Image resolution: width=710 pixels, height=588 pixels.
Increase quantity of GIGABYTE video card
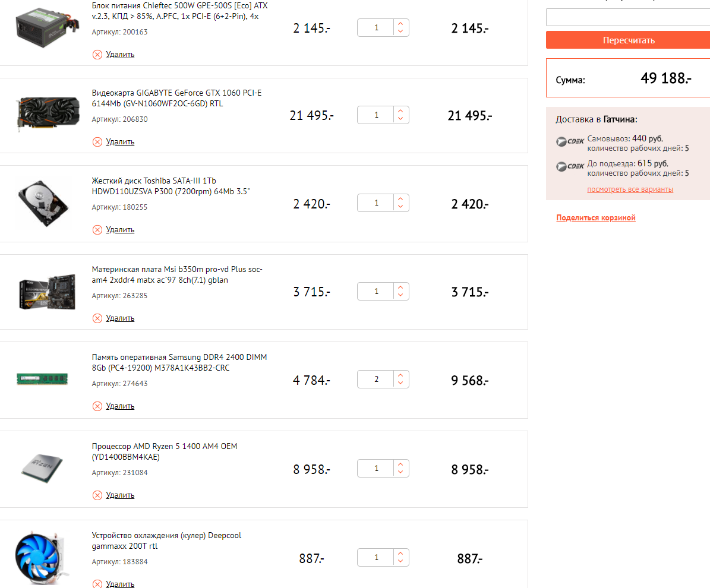pyautogui.click(x=400, y=110)
